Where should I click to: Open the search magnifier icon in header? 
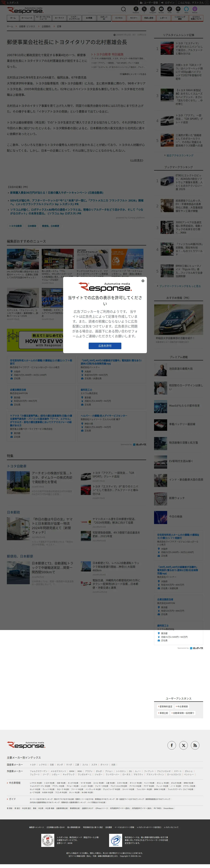pyautogui.click(x=124, y=9)
